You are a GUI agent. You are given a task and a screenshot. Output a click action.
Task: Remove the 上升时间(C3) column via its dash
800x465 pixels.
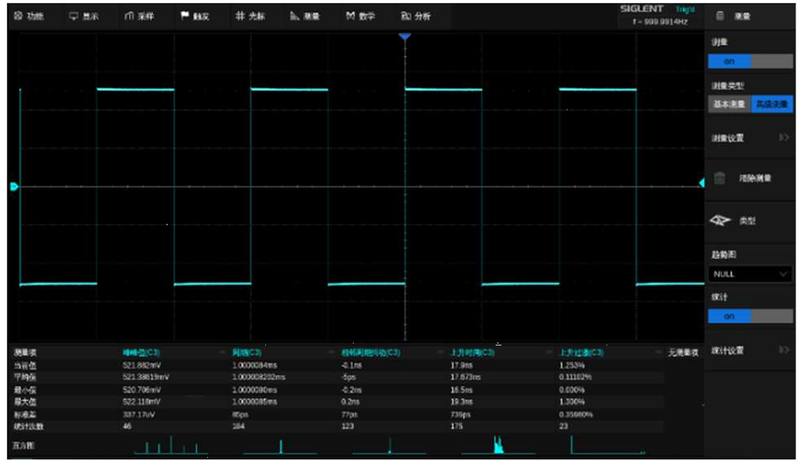[549, 352]
